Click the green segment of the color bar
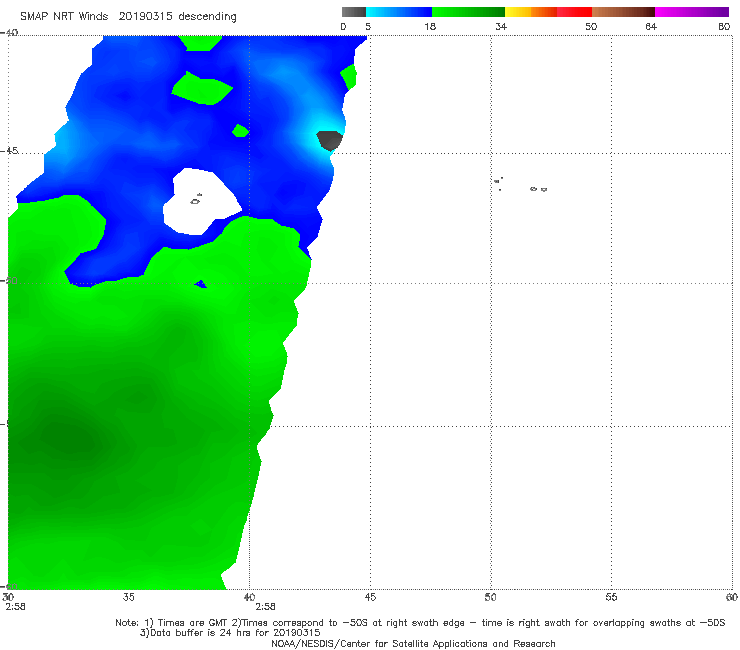Image resolution: width=740 pixels, height=650 pixels. pyautogui.click(x=468, y=12)
